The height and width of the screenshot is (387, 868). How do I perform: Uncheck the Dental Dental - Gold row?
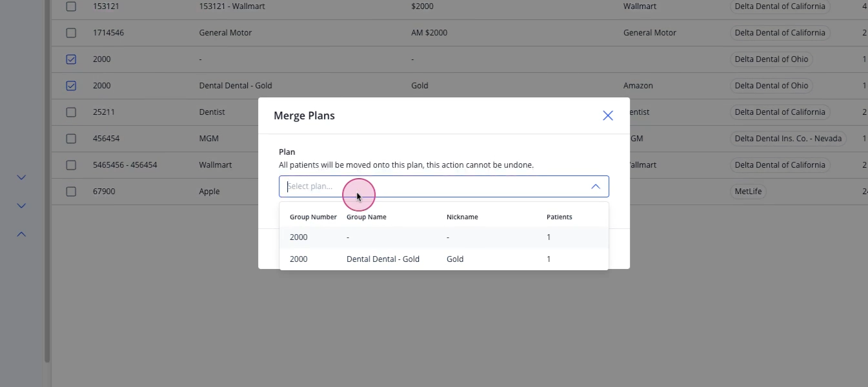(71, 86)
